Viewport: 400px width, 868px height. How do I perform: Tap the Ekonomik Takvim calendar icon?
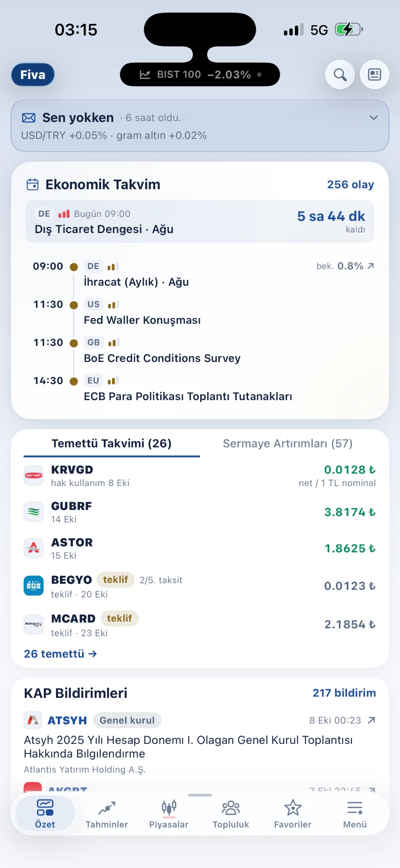[x=33, y=184]
